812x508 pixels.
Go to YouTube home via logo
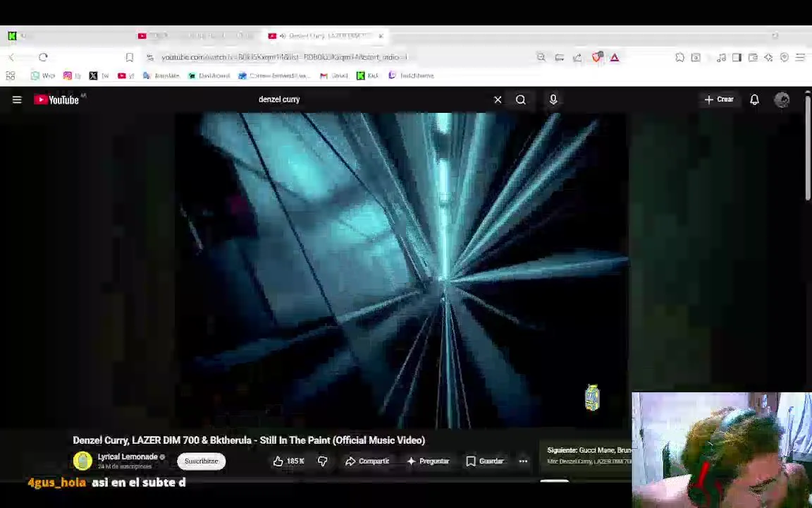pos(56,99)
